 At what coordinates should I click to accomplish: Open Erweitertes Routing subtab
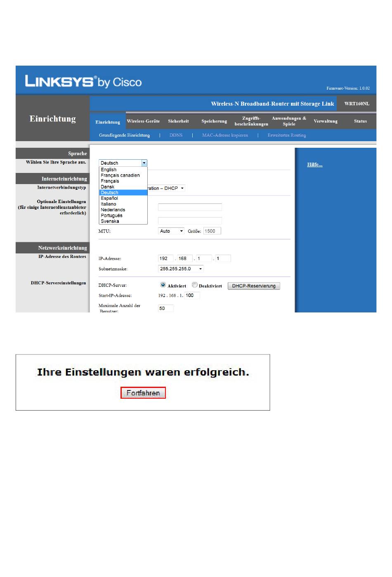287,135
